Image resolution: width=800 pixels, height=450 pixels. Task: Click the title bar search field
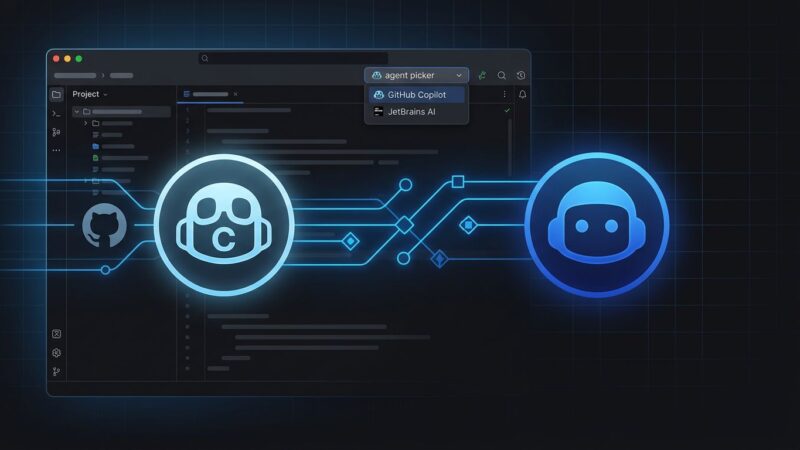click(x=293, y=58)
